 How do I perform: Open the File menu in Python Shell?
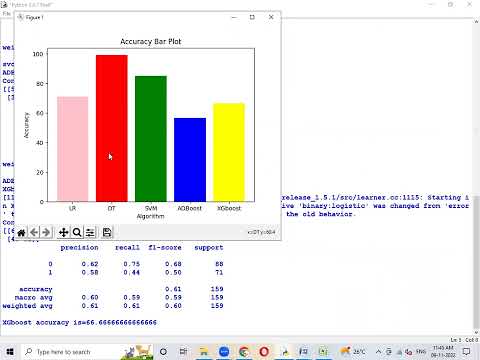pos(6,14)
